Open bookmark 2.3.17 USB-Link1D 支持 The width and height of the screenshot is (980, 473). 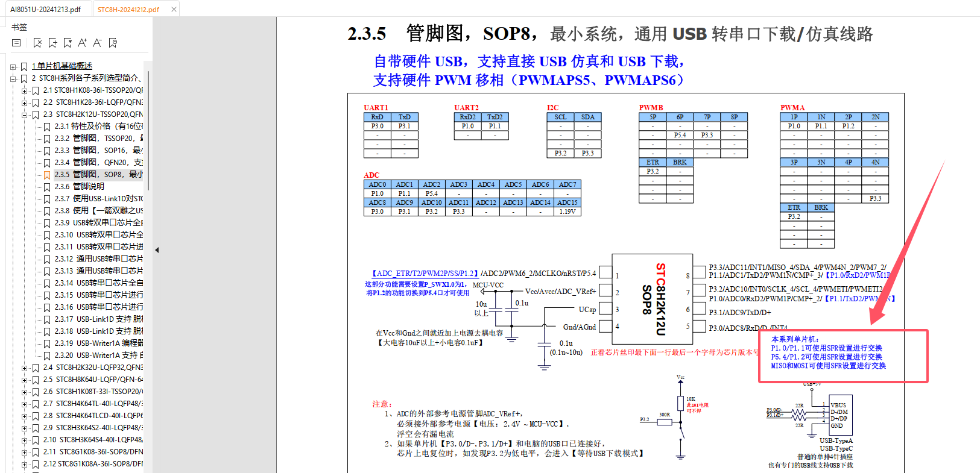click(99, 319)
